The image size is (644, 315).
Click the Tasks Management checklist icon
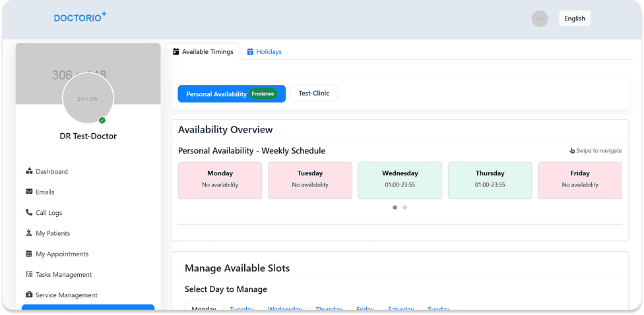coord(29,274)
